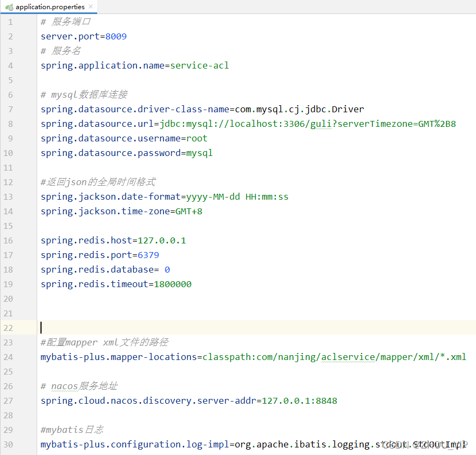Image resolution: width=476 pixels, height=455 pixels.
Task: Click the 服务端口 comment on line 1
Action: tap(66, 22)
